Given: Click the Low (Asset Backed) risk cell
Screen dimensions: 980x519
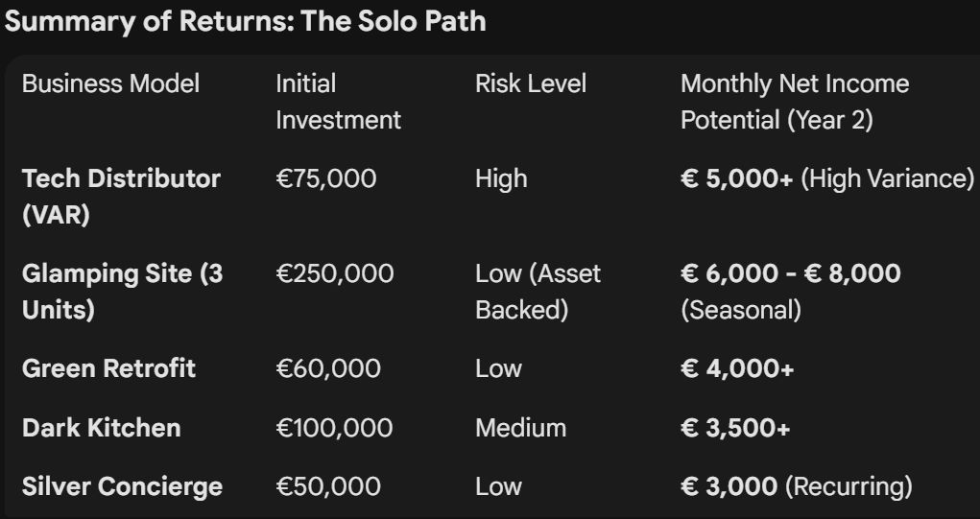Looking at the screenshot, I should pos(538,292).
